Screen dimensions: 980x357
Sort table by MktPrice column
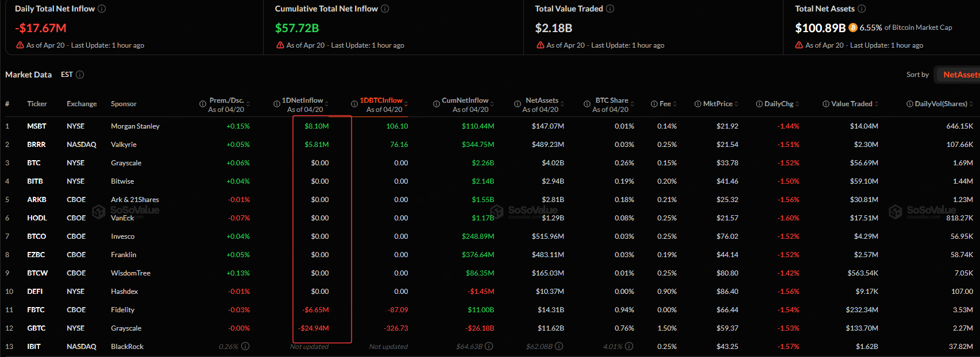click(736, 104)
